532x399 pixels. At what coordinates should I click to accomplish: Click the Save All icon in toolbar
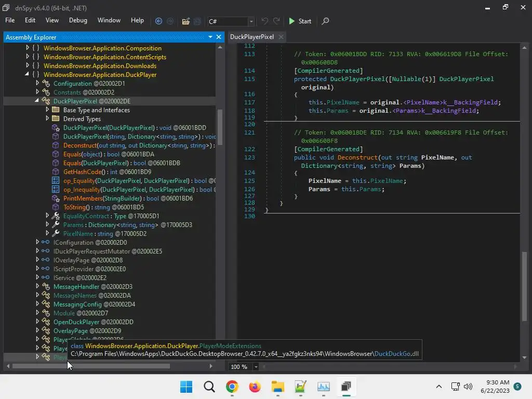tap(197, 21)
